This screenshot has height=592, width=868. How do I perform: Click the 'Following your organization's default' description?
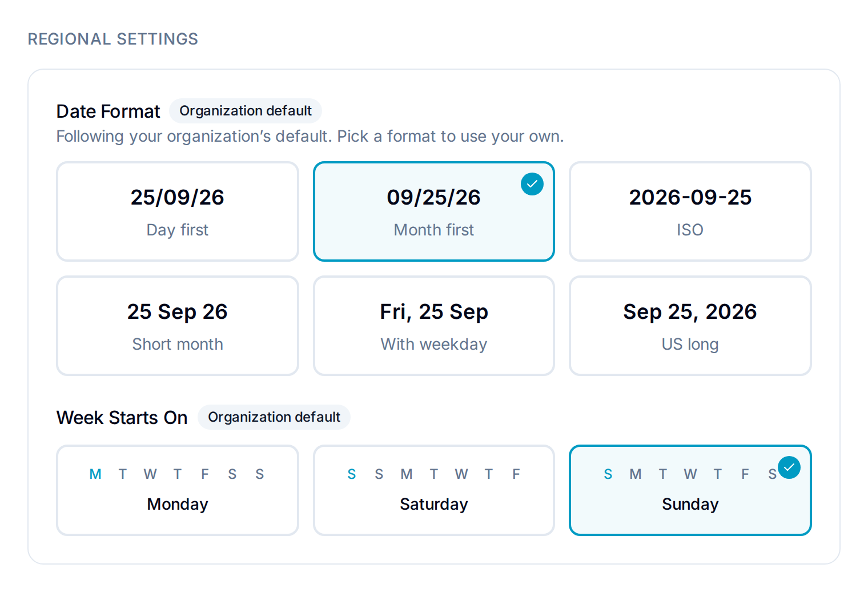coord(310,137)
